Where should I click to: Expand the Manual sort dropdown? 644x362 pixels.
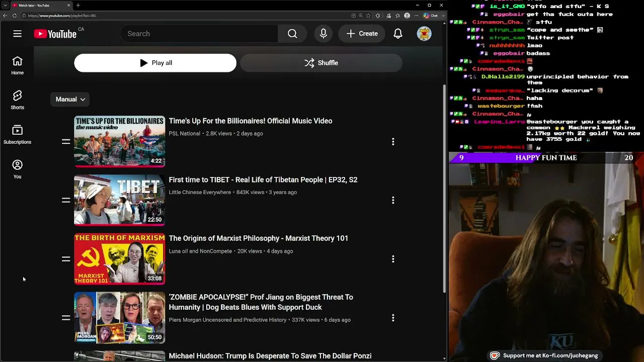[70, 100]
